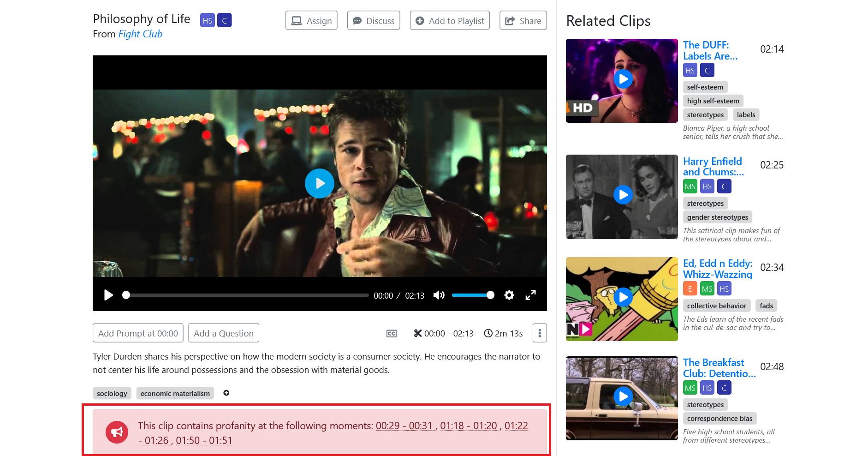Select the fads tag
The height and width of the screenshot is (456, 868).
[x=766, y=306]
